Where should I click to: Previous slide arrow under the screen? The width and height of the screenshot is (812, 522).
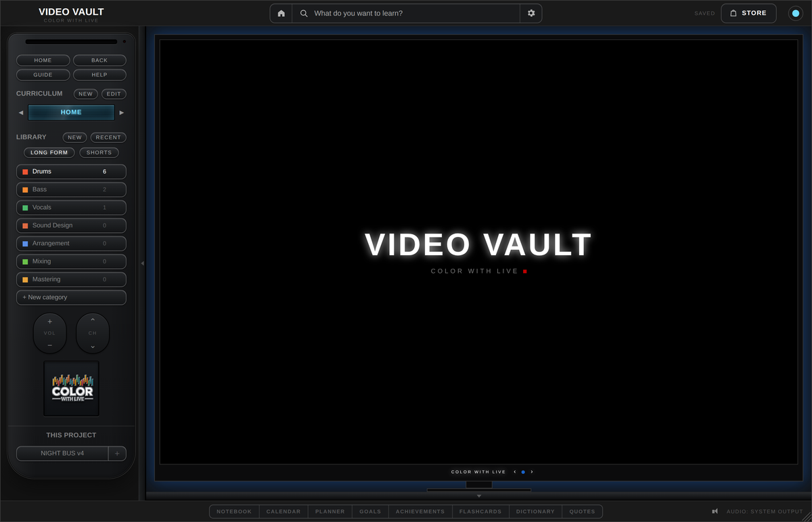click(x=515, y=472)
